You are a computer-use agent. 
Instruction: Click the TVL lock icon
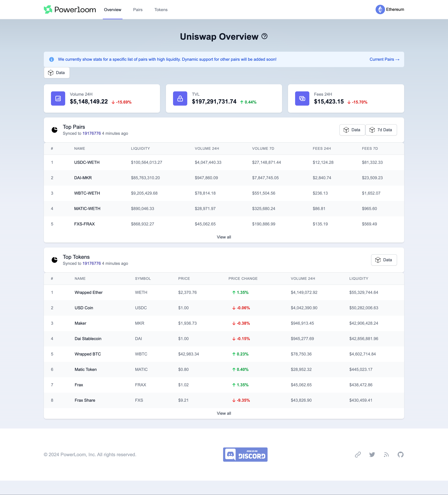coord(180,98)
